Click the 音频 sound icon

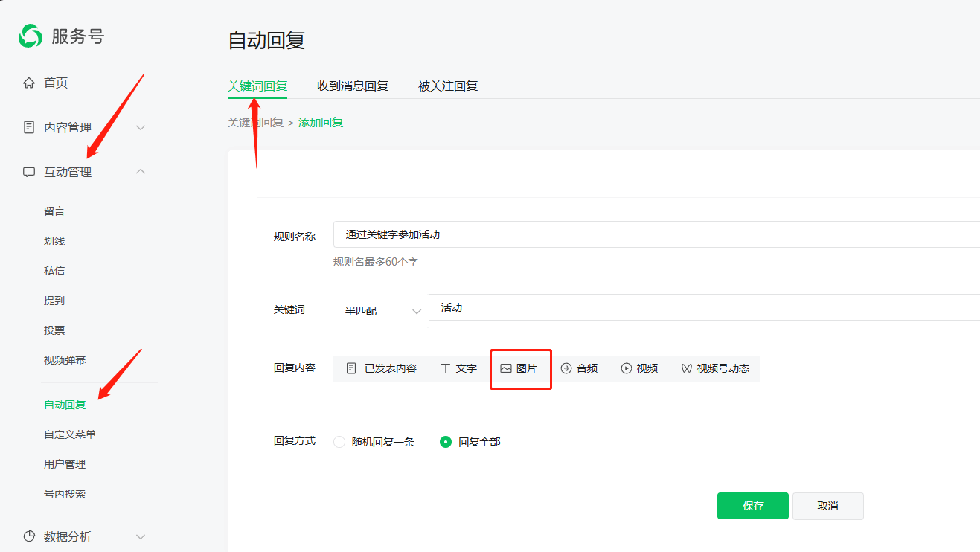coord(566,368)
